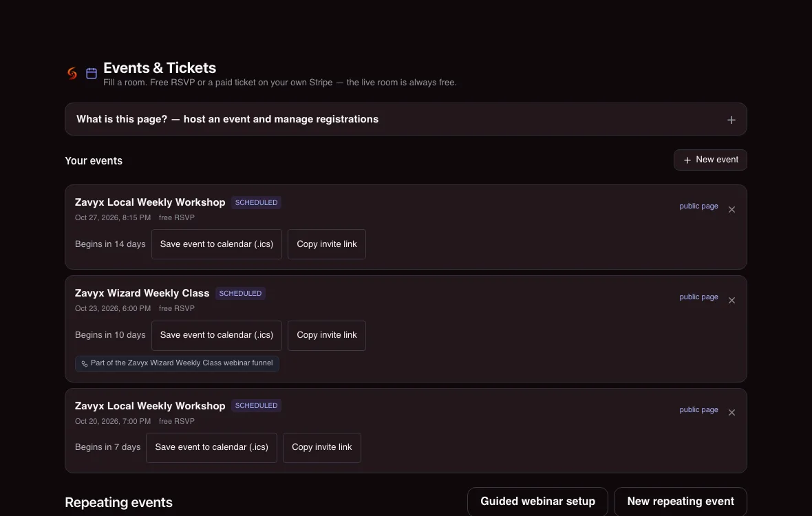
Task: Save Oct 20 workshop to calendar (.ics)
Action: coord(211,448)
